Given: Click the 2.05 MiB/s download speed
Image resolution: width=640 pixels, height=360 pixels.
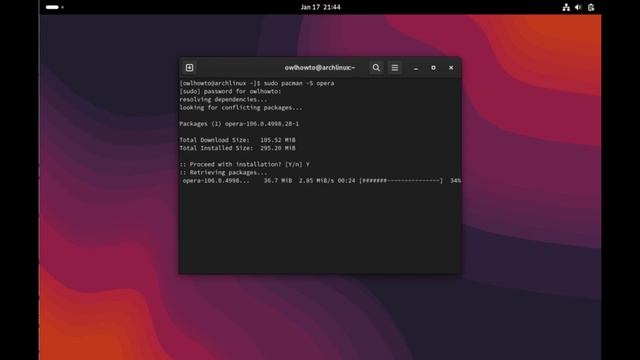Looking at the screenshot, I should (316, 180).
